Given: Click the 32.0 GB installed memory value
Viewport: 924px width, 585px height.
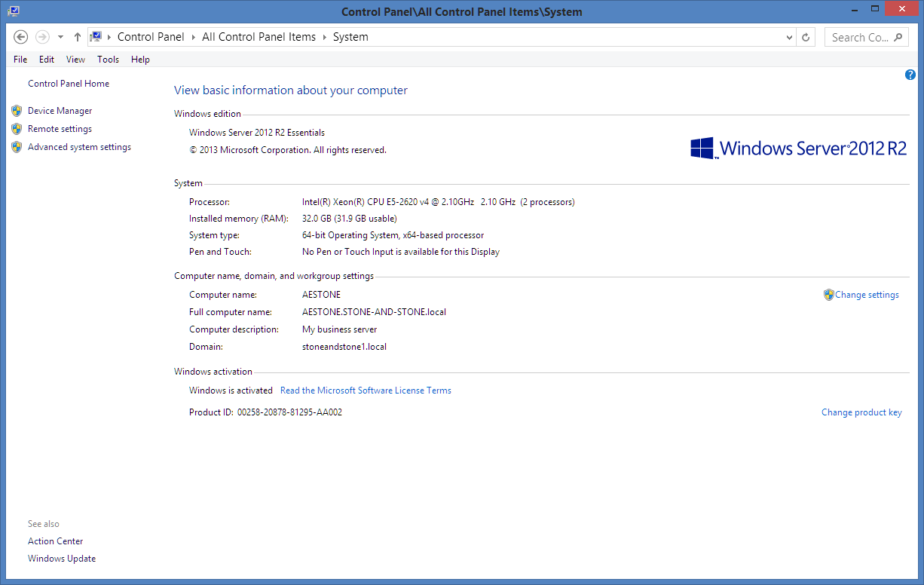Looking at the screenshot, I should click(x=349, y=219).
